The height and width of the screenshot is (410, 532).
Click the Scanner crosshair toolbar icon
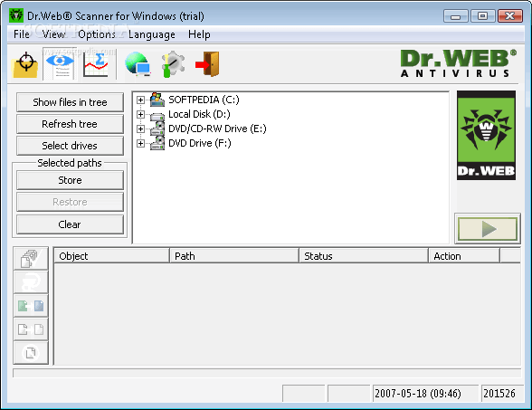tap(25, 64)
